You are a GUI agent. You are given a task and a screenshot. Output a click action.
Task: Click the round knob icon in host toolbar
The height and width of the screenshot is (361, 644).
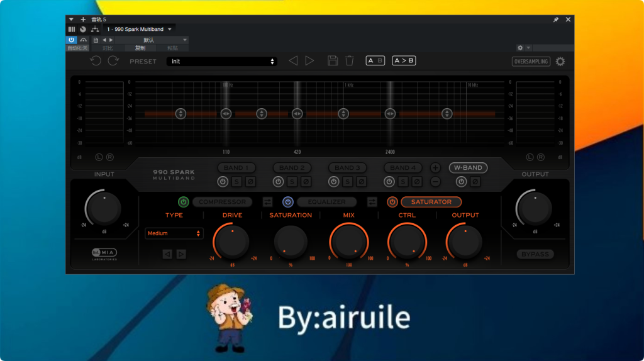pos(83,29)
